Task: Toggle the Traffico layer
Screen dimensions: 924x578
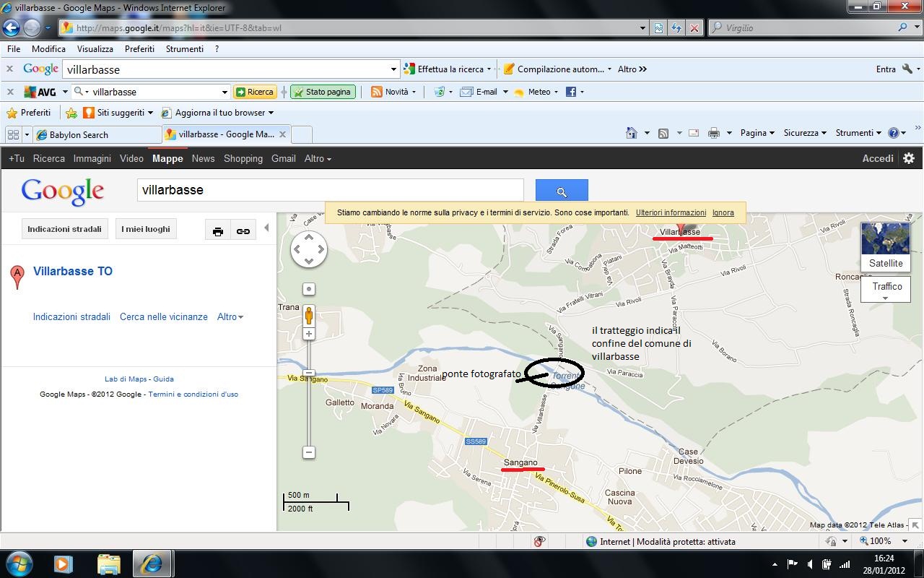Action: [x=886, y=287]
